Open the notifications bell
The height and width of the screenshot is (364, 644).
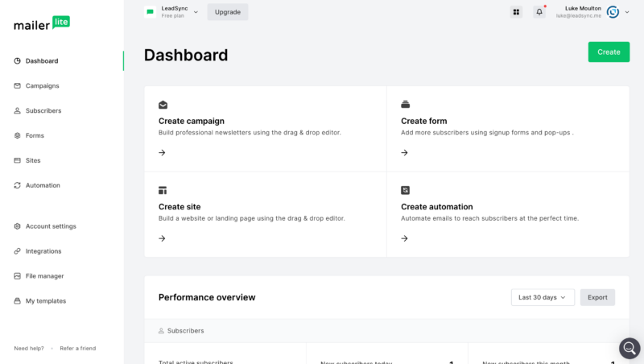coord(539,12)
